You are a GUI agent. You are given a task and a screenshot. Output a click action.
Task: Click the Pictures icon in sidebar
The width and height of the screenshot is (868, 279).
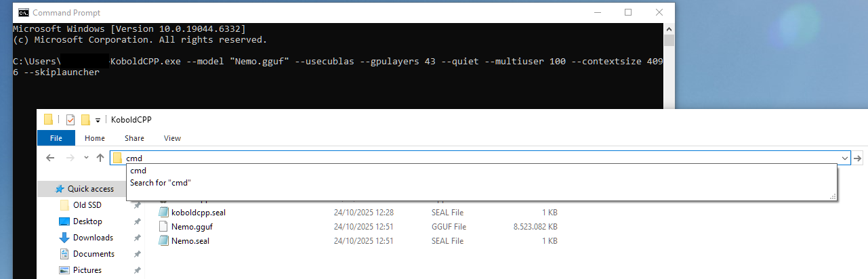coord(64,270)
